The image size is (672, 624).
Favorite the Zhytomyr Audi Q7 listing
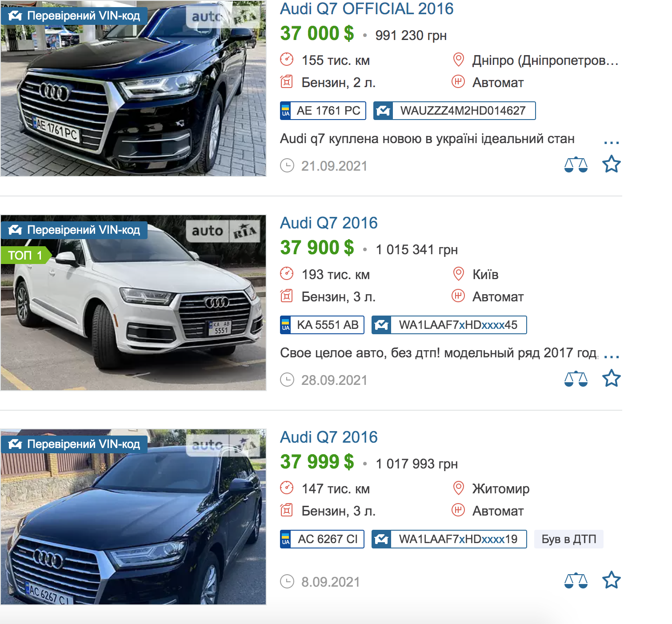[611, 580]
